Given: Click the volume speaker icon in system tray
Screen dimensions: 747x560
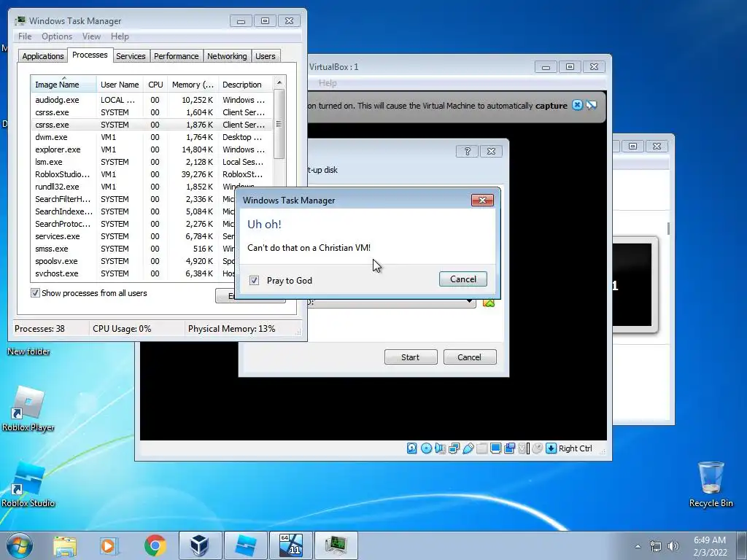Looking at the screenshot, I should coord(673,546).
